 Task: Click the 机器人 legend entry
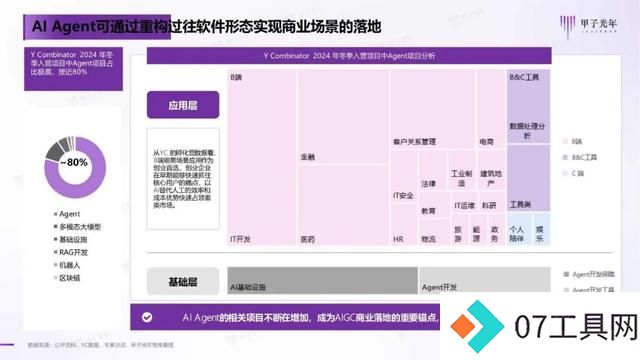67,265
